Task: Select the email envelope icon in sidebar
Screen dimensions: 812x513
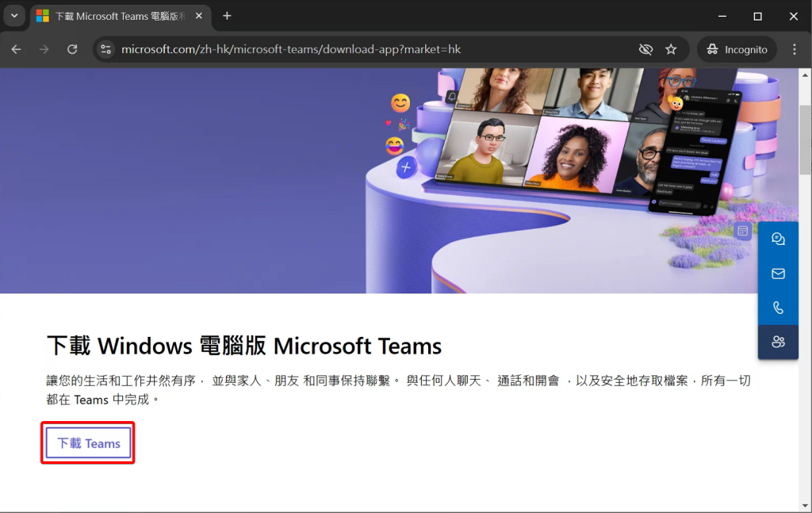Action: pos(778,273)
